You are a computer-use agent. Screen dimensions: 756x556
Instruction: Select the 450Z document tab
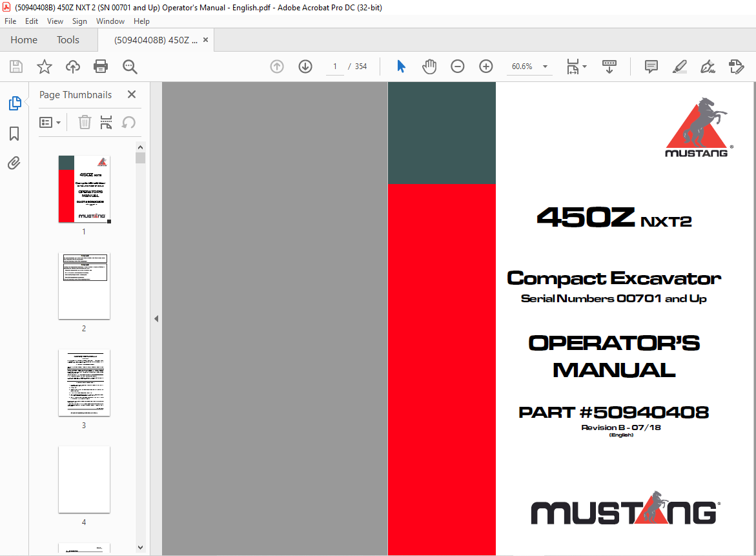(x=155, y=40)
